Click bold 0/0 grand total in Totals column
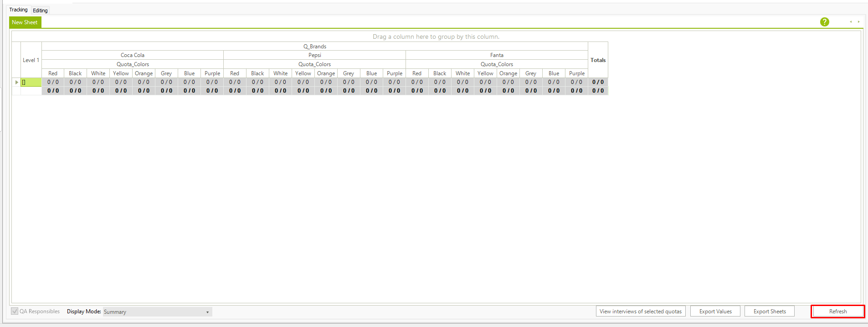 [x=598, y=91]
